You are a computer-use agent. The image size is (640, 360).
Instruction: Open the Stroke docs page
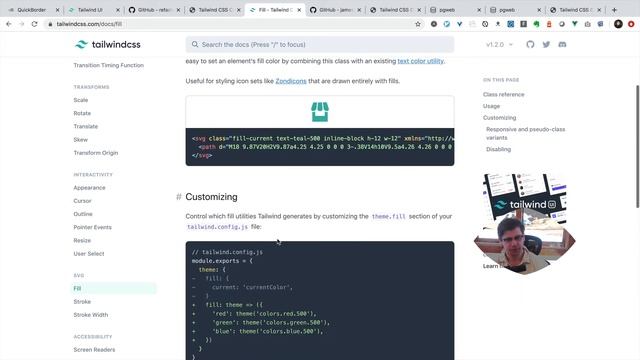(82, 302)
